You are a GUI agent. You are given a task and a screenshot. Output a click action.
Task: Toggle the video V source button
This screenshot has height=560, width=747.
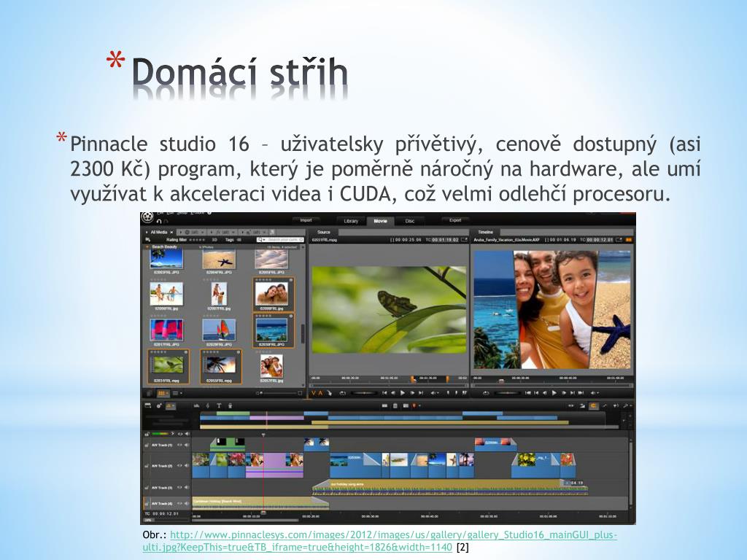point(314,393)
